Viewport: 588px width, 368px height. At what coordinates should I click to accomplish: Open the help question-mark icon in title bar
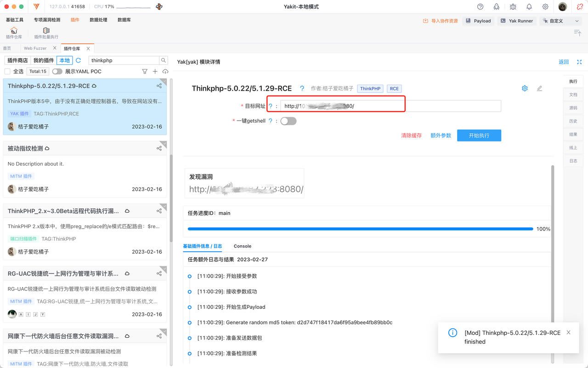[481, 7]
